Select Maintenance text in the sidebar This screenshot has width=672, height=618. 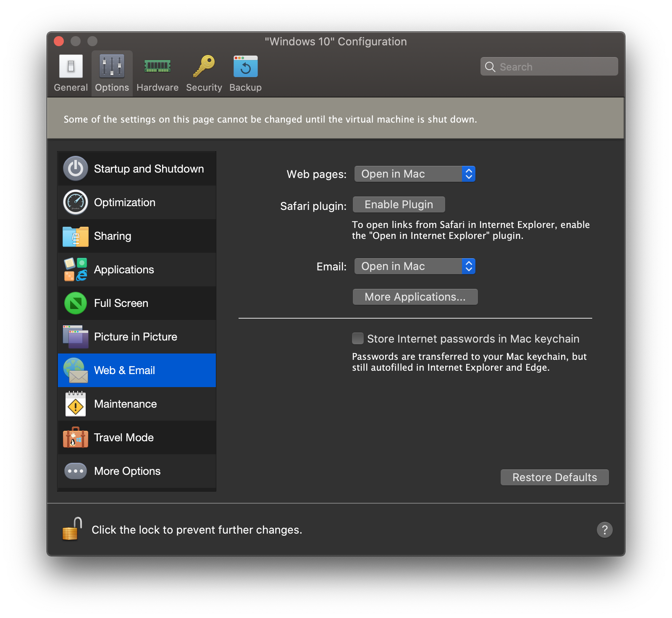126,404
